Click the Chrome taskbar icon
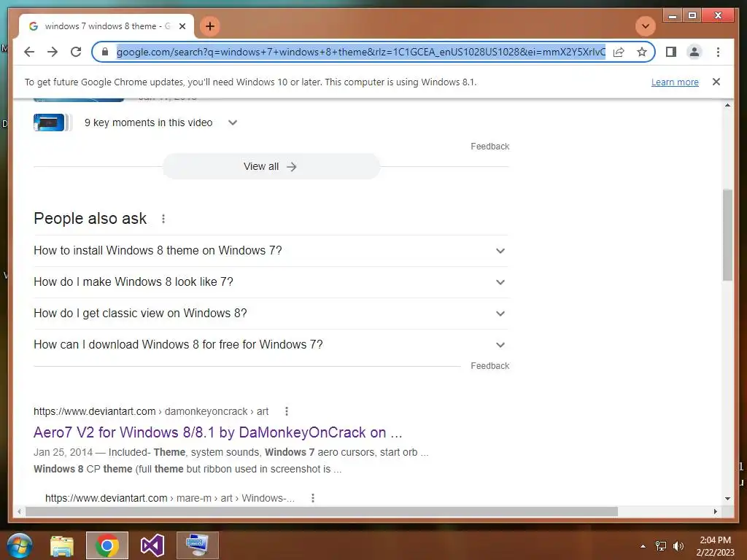The image size is (747, 560). [107, 545]
